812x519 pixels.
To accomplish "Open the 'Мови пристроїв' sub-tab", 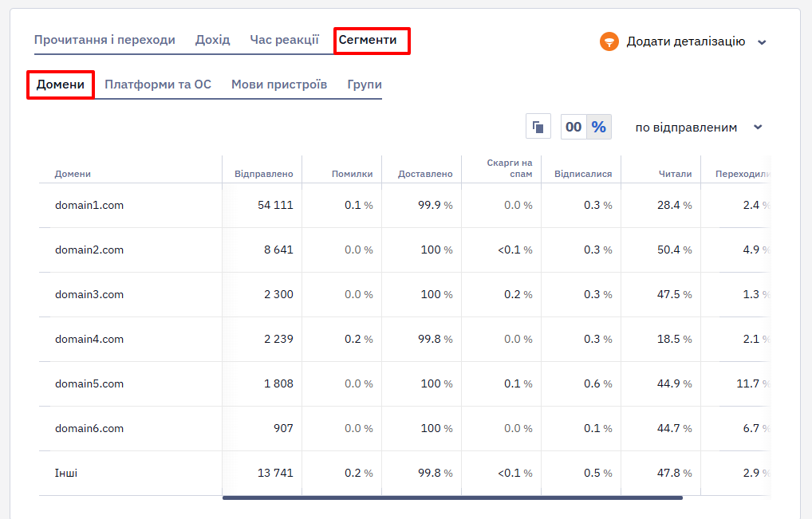I will (279, 85).
